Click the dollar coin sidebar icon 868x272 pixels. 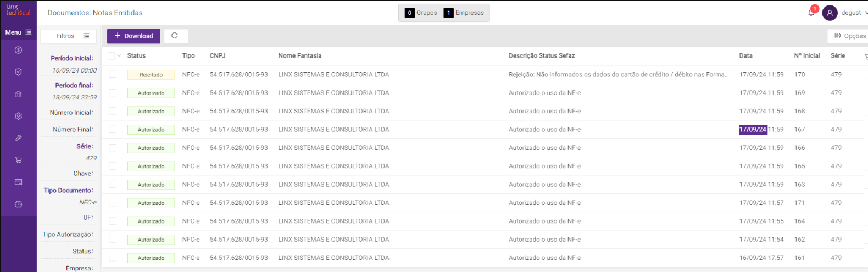[x=18, y=50]
